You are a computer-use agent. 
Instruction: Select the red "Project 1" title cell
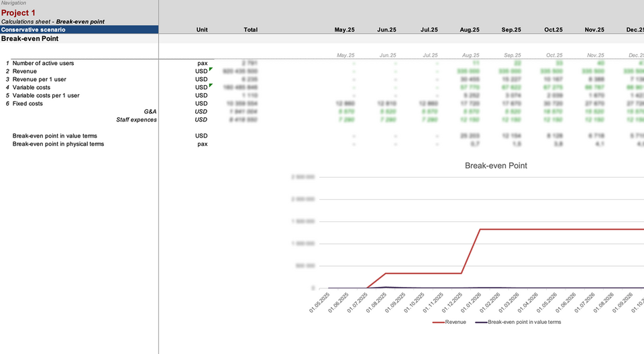[x=19, y=13]
